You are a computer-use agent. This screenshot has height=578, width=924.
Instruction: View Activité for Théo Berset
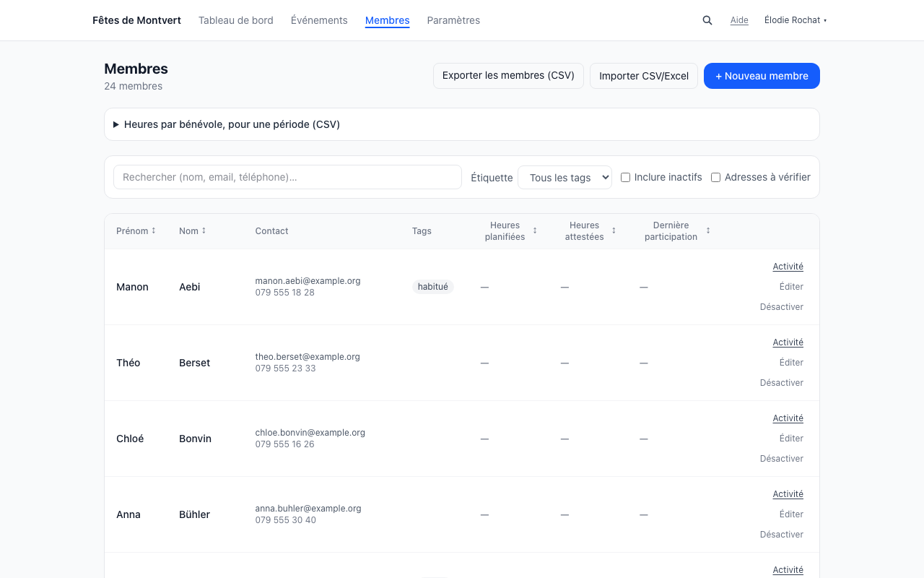pyautogui.click(x=788, y=342)
